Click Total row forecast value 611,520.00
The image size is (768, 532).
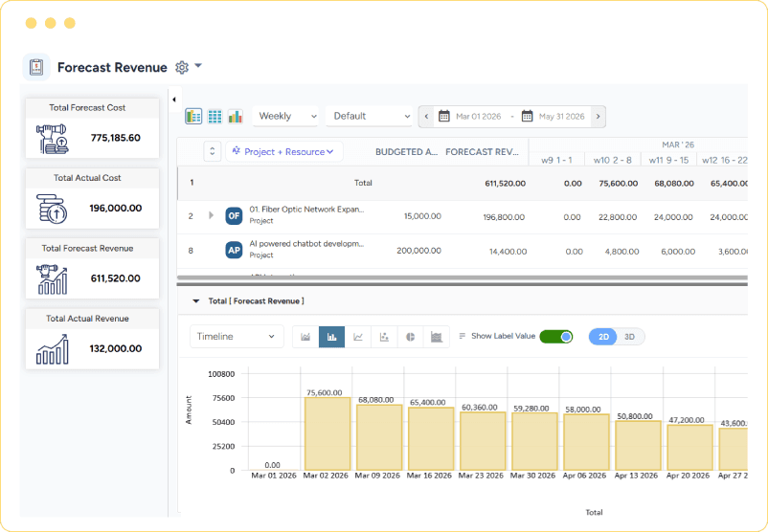pyautogui.click(x=505, y=183)
